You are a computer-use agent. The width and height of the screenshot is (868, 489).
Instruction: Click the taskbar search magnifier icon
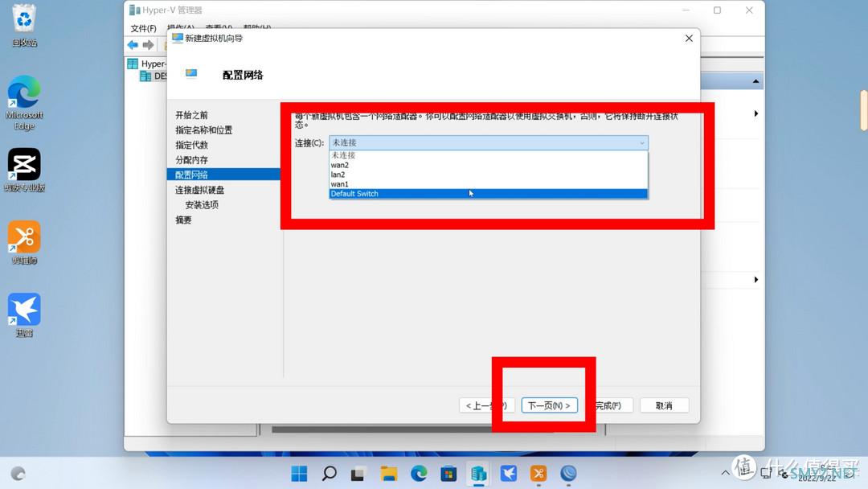pos(329,473)
